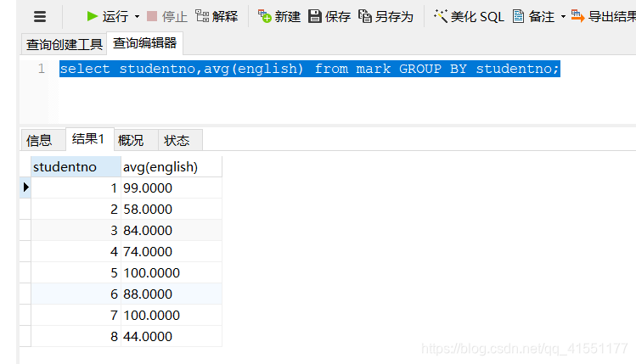Click the 另存为 button label
Screen dimensions: 636x364
pos(394,17)
